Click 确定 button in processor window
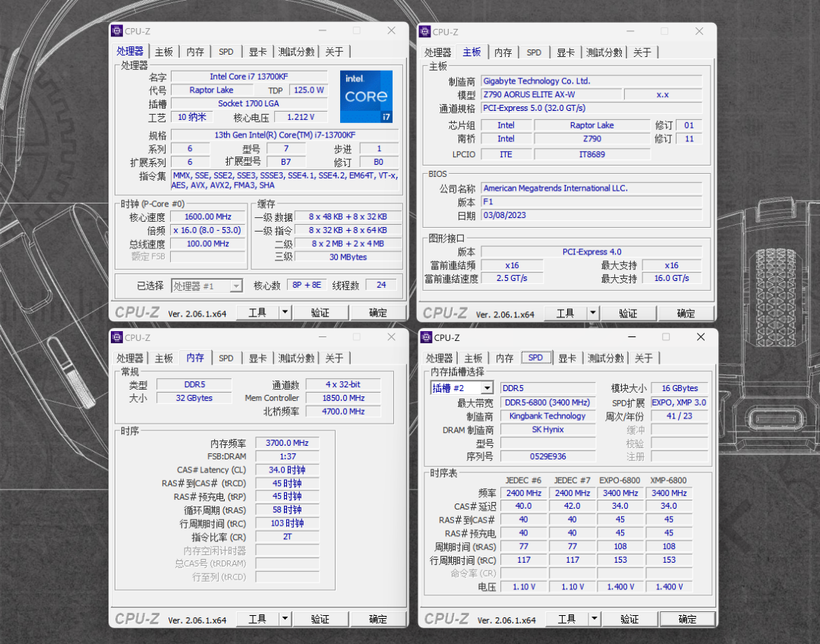 [x=377, y=312]
